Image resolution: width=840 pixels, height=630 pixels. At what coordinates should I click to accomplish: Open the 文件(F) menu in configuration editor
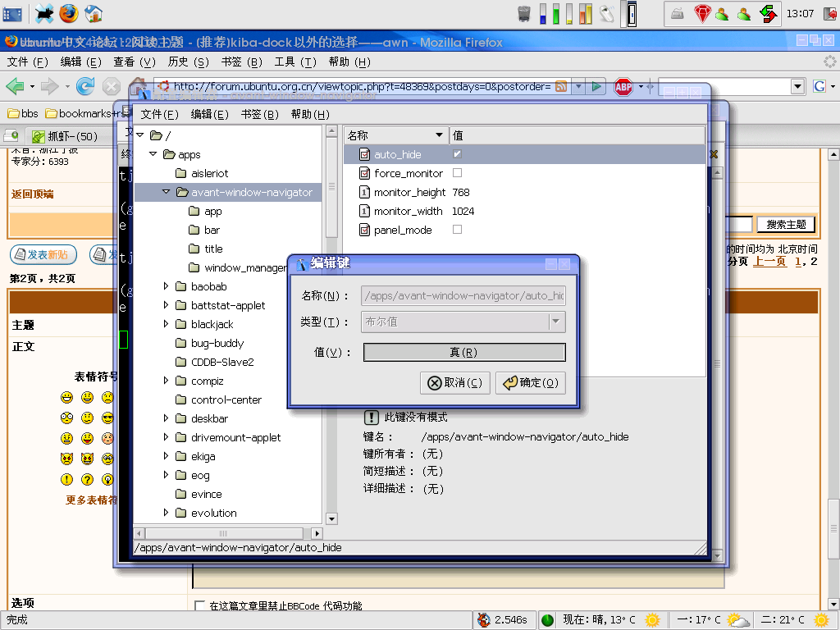pyautogui.click(x=159, y=115)
